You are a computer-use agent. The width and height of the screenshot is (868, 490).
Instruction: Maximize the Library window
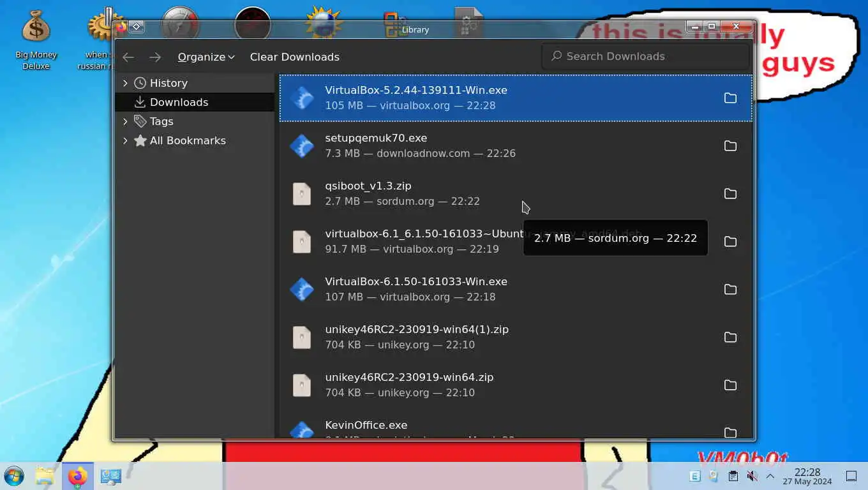(711, 26)
